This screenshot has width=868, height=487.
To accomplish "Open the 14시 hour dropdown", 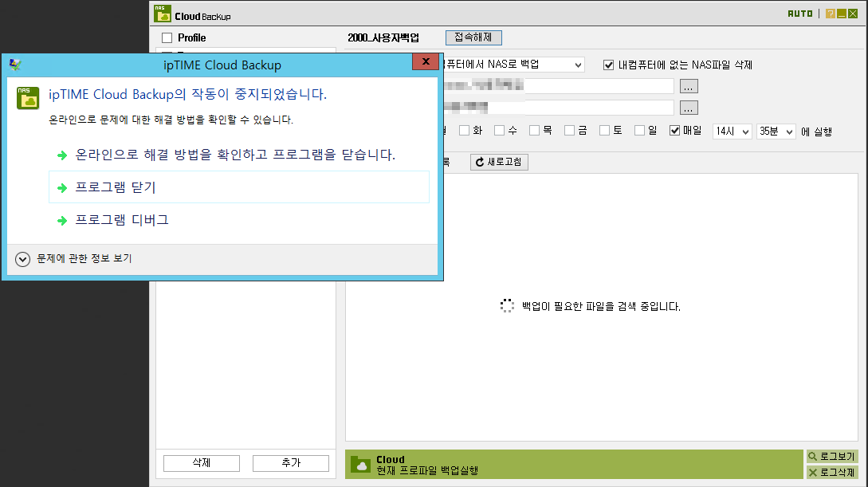I will tap(732, 132).
